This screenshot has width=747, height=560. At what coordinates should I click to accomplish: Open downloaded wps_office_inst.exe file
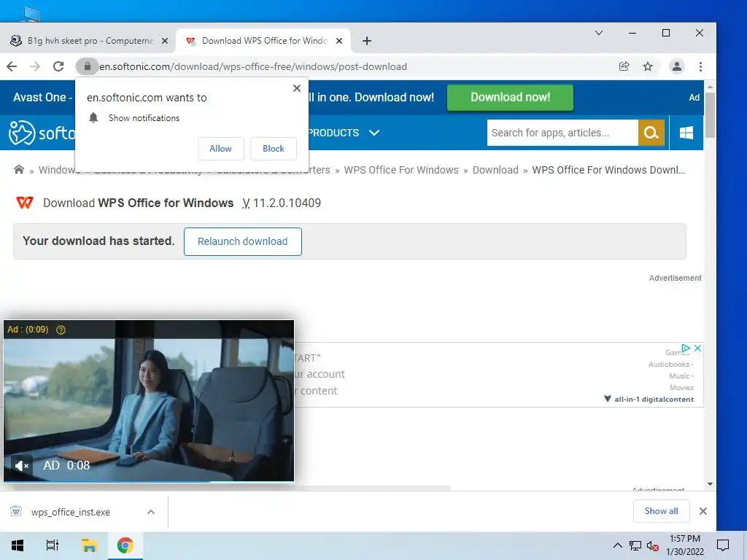coord(70,512)
